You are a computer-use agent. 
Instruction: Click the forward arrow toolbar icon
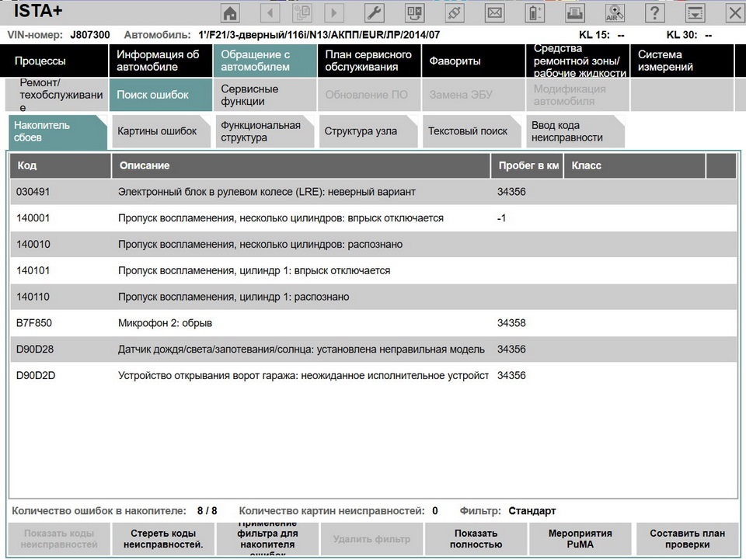[334, 13]
